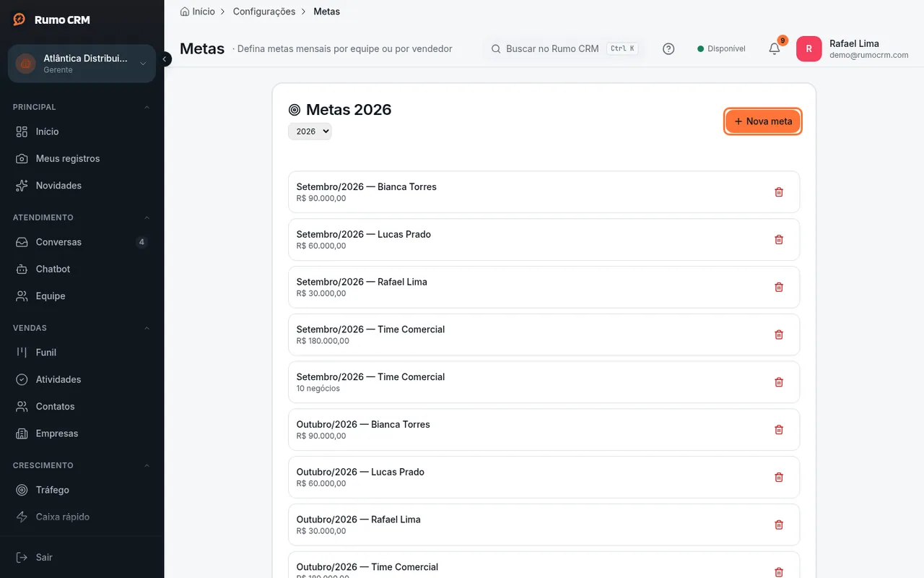Open the year 2026 dropdown
Screen dimensions: 924x578
pos(310,131)
